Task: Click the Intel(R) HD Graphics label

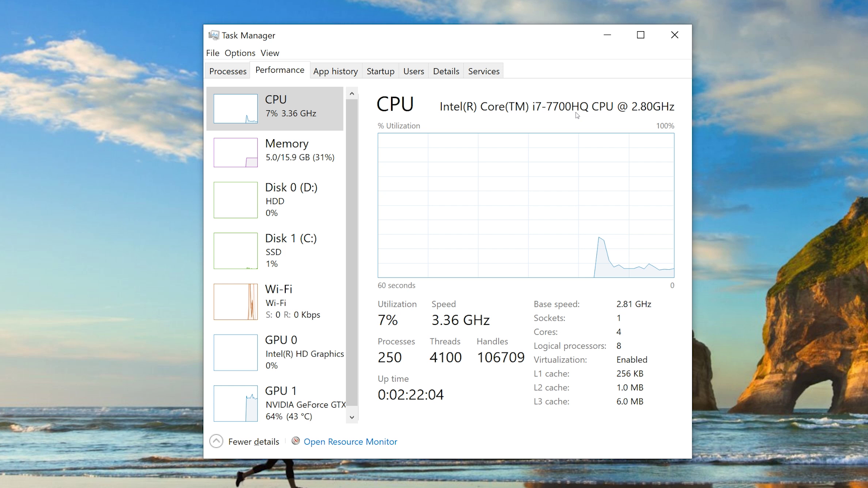Action: [x=305, y=354]
